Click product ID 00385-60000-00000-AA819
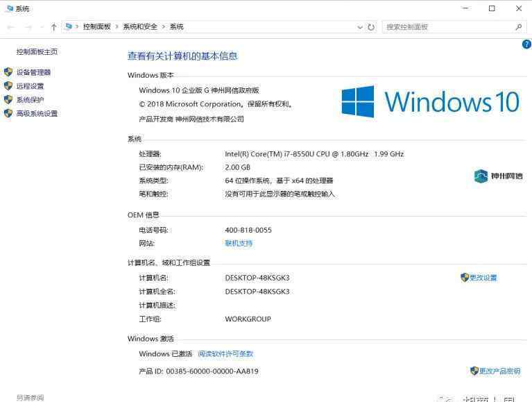Image resolution: width=532 pixels, height=402 pixels. coord(212,371)
